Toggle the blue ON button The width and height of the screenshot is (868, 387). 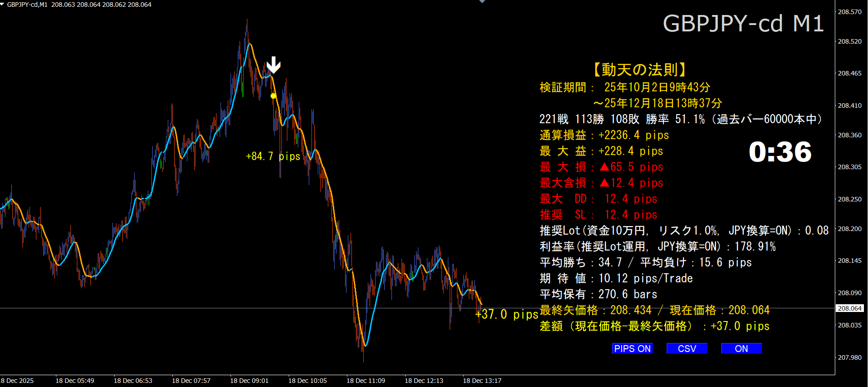point(741,348)
